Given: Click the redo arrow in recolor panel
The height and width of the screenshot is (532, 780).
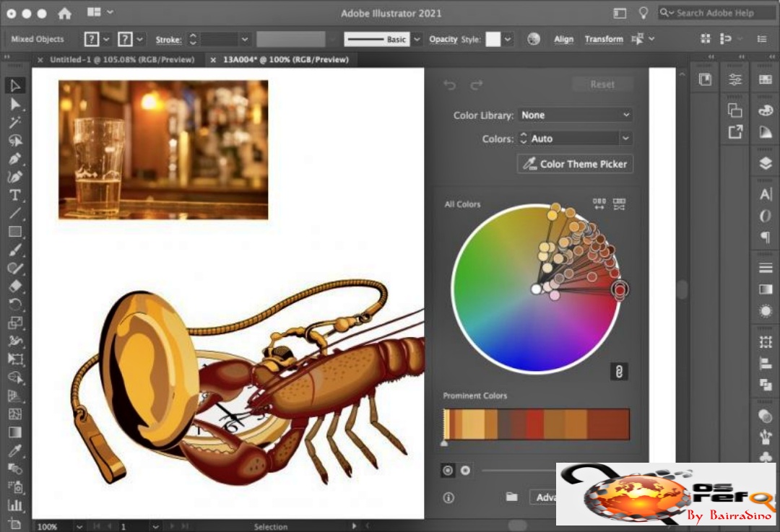Looking at the screenshot, I should tap(477, 85).
